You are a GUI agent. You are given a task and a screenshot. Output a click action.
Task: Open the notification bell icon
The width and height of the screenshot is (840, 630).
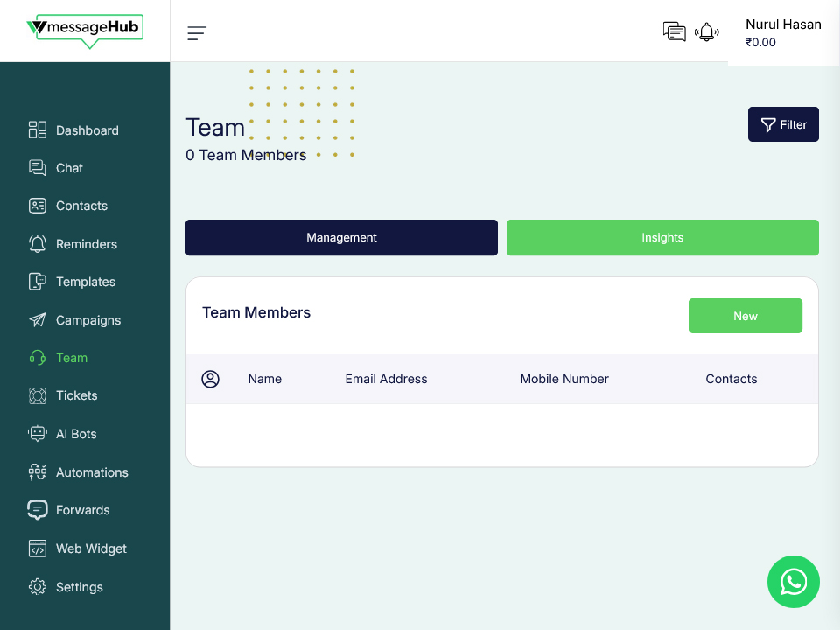(706, 32)
